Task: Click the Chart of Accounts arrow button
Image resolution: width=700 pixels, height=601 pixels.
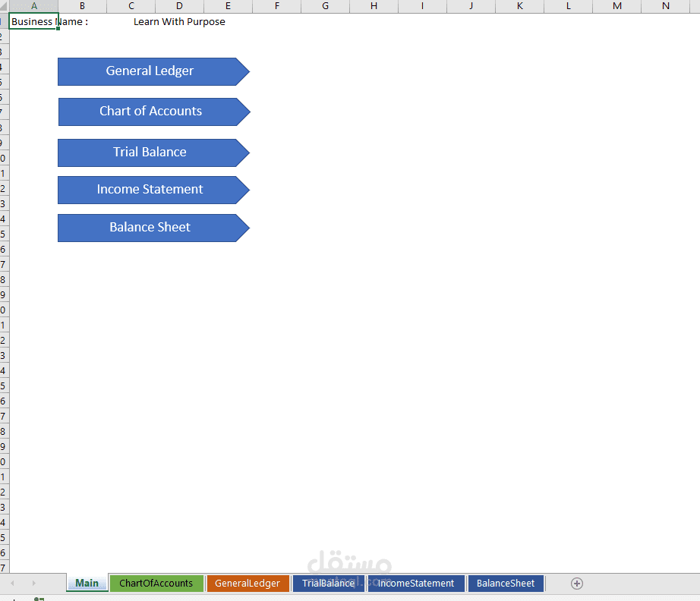Action: (x=149, y=112)
